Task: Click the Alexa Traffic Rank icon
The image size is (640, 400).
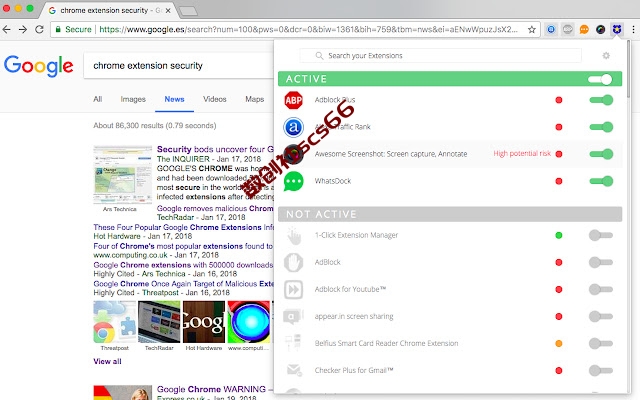Action: pos(293,127)
